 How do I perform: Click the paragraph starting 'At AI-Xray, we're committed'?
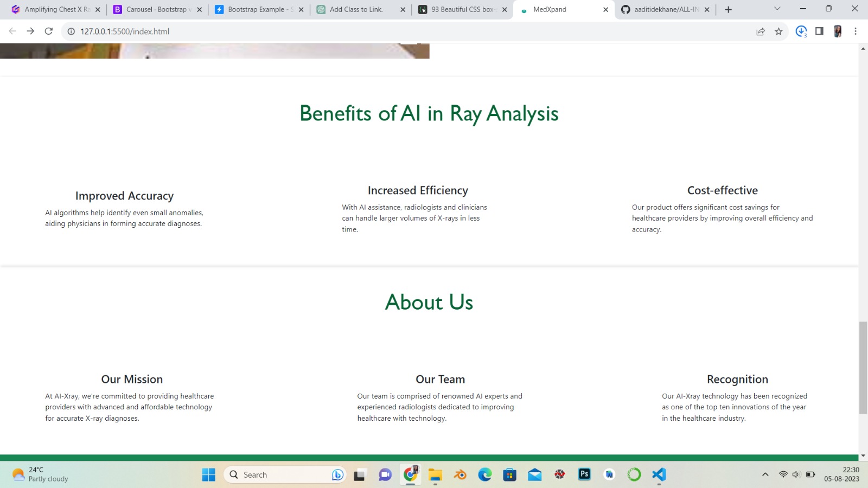pos(130,407)
